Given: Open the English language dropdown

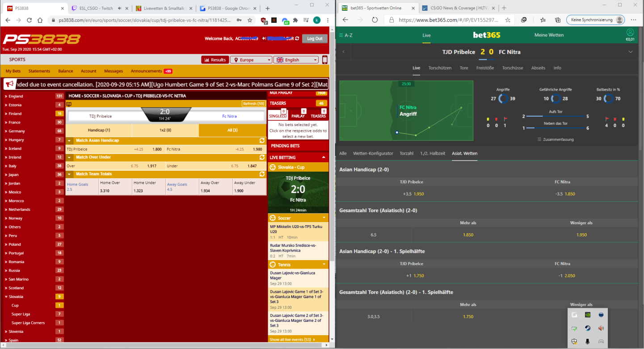Looking at the screenshot, I should 296,60.
